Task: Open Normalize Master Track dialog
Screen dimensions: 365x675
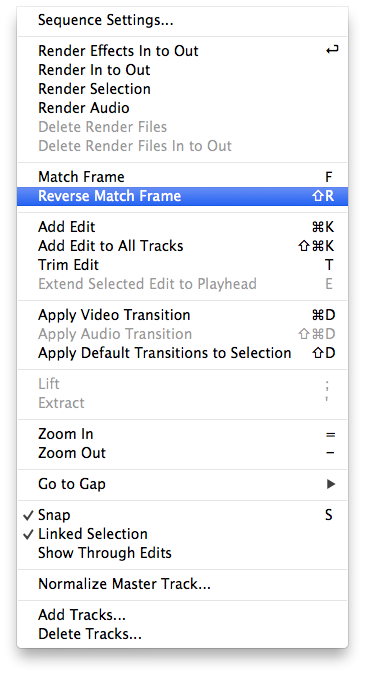Action: tap(182, 584)
